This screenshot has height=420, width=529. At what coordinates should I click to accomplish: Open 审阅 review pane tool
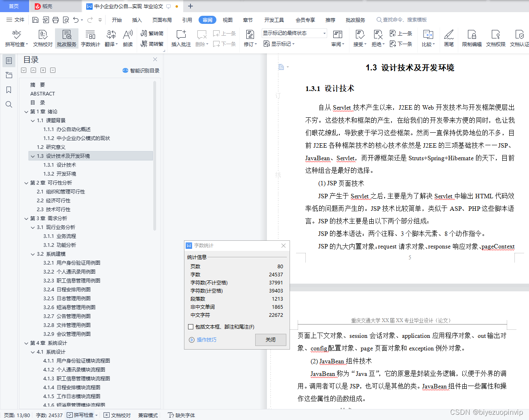(x=338, y=38)
